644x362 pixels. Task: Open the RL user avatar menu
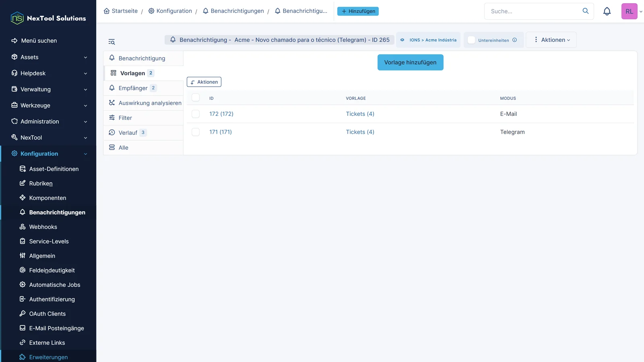[x=629, y=11]
